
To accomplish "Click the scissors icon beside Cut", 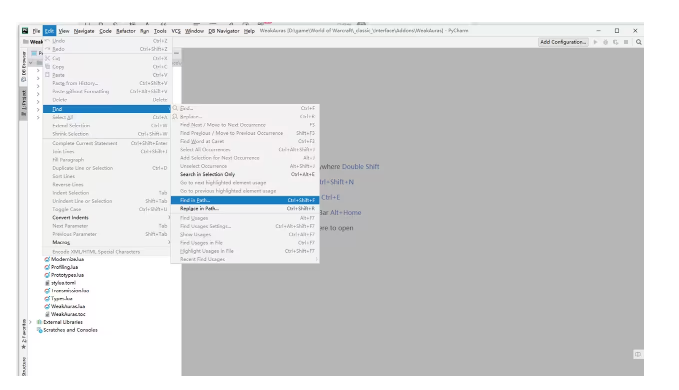I will click(x=48, y=58).
